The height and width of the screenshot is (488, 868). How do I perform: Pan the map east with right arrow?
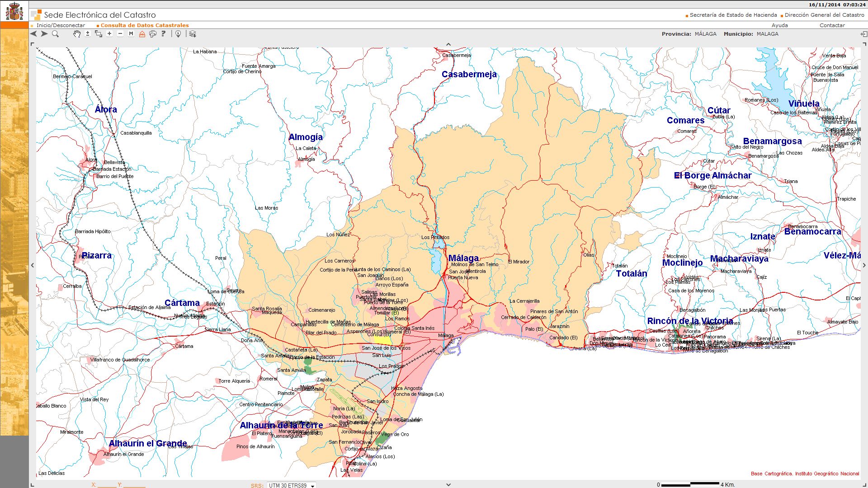click(x=864, y=265)
